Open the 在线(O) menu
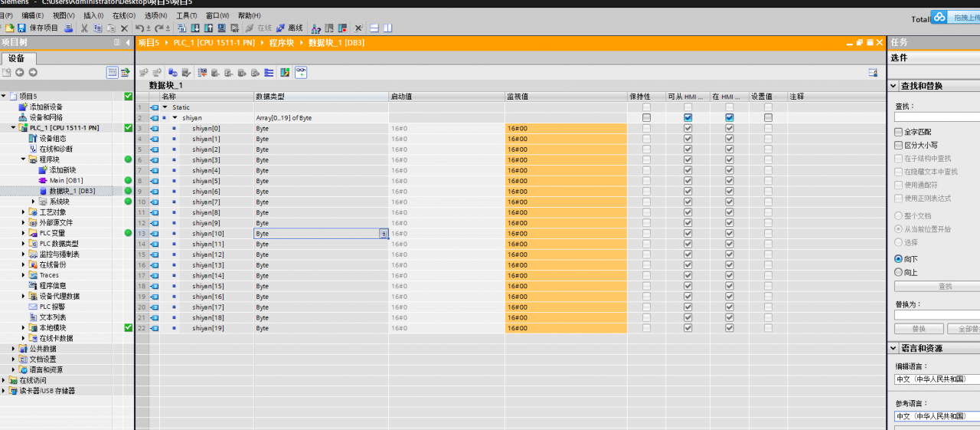This screenshot has height=430, width=980. [x=123, y=15]
